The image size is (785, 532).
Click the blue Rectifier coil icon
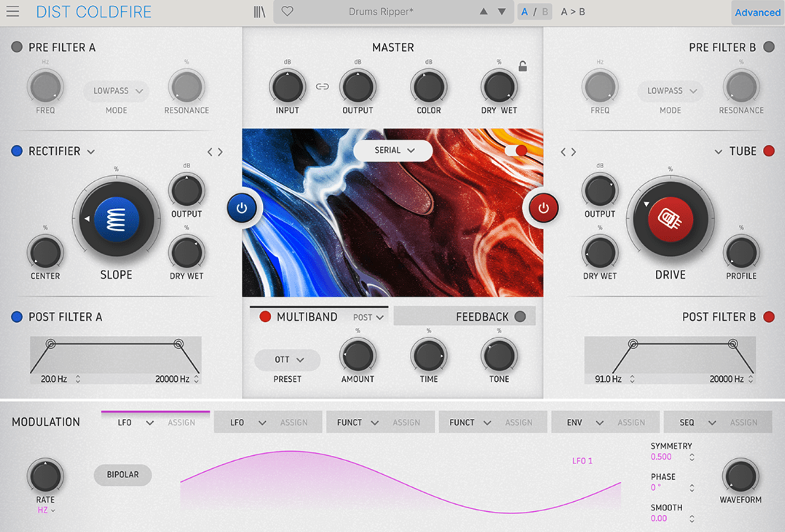[x=116, y=219]
